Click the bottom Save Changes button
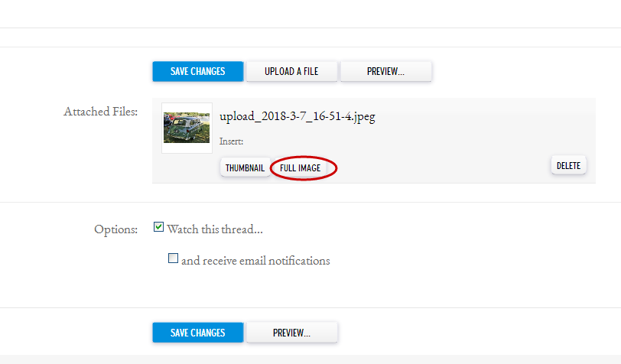The width and height of the screenshot is (621, 364). coord(197,333)
